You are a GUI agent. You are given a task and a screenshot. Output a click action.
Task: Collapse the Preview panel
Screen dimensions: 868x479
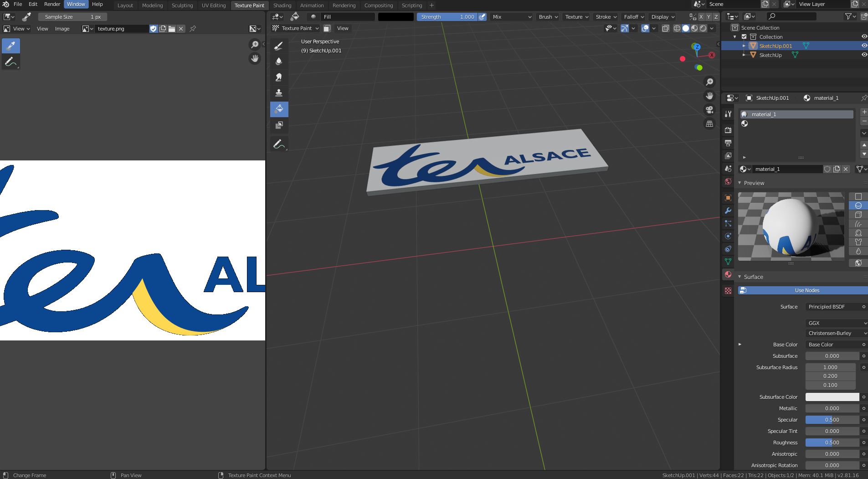click(x=740, y=183)
